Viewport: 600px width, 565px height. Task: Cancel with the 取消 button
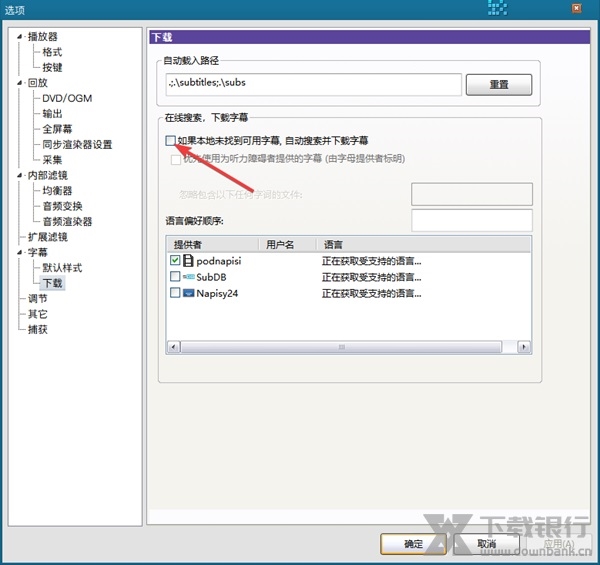pos(486,544)
